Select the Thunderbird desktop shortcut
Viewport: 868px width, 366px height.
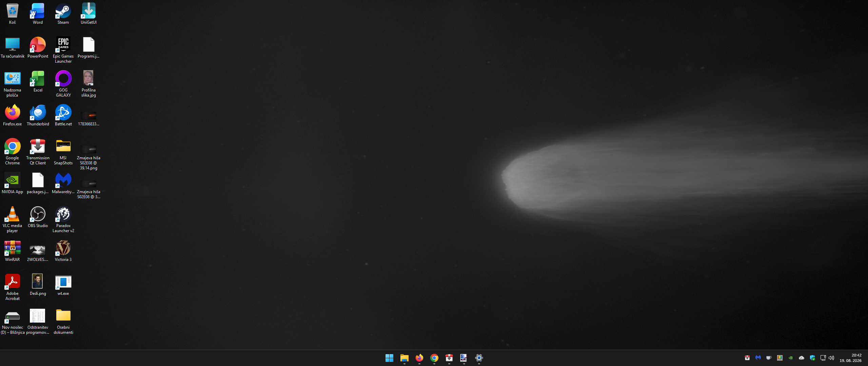[38, 115]
